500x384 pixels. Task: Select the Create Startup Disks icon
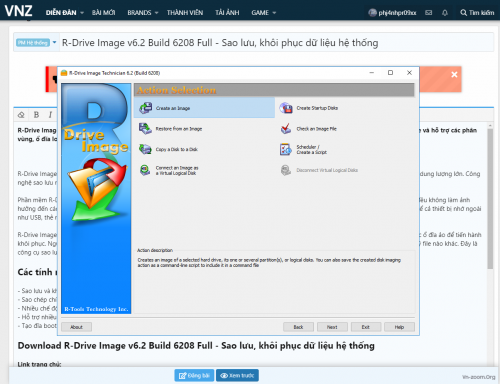[286, 108]
